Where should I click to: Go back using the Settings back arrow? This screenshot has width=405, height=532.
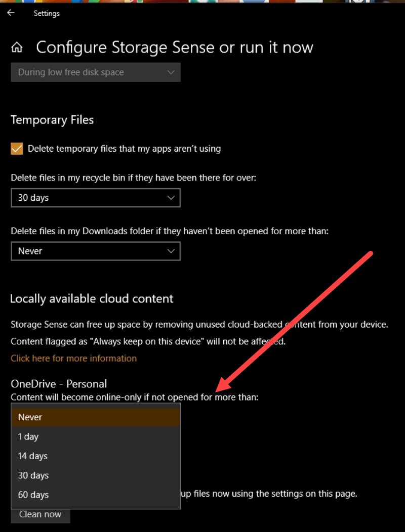11,13
